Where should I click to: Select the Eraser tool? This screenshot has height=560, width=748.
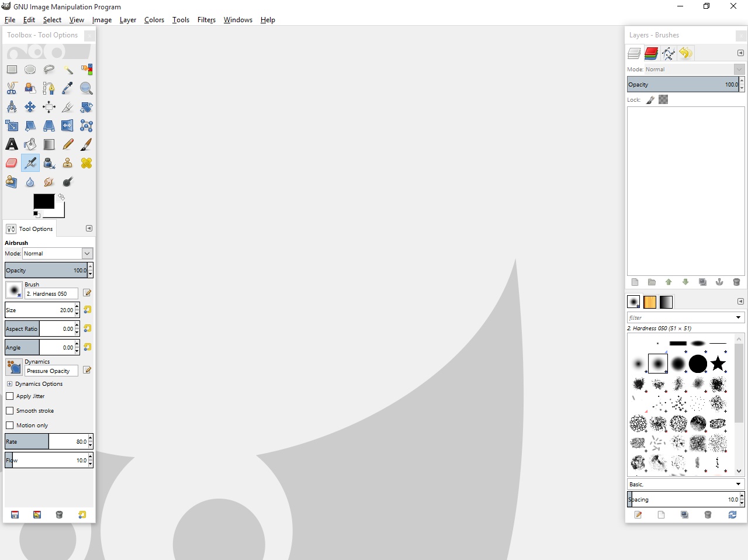[x=12, y=163]
